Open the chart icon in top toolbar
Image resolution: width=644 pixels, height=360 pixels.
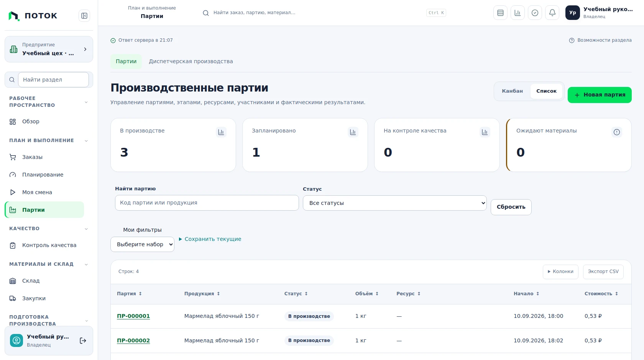tap(517, 13)
